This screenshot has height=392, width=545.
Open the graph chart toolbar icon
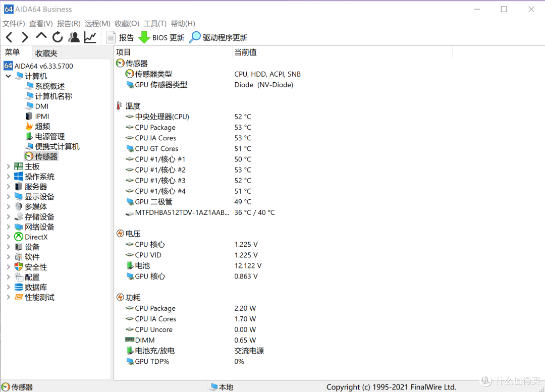coord(90,37)
